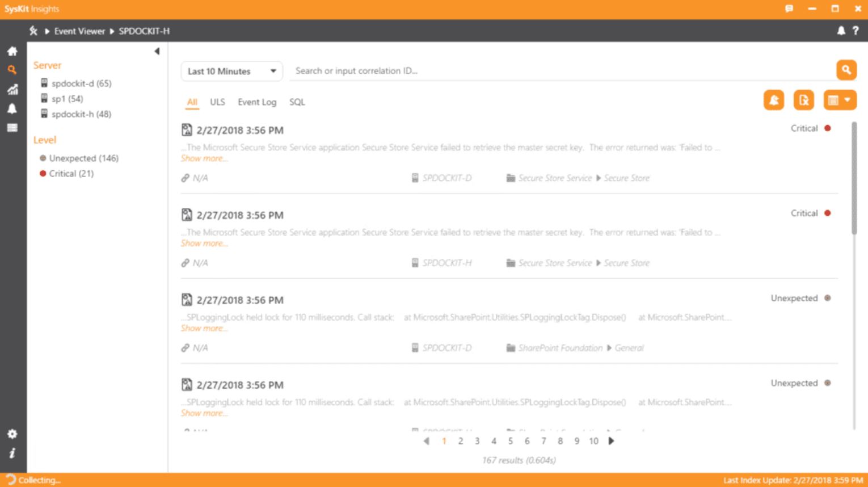Go to results page 3
868x487 pixels.
pos(477,441)
